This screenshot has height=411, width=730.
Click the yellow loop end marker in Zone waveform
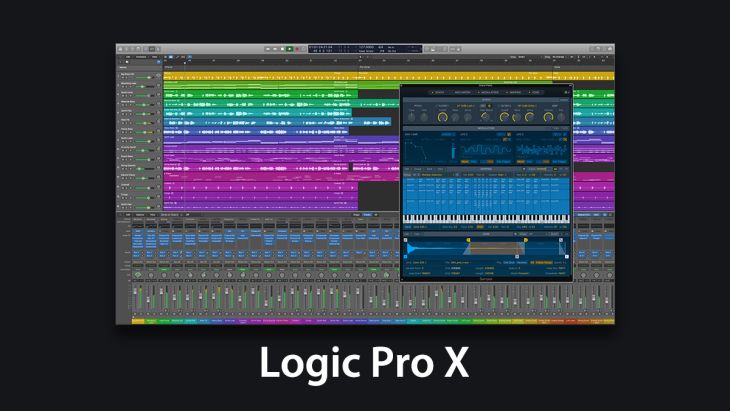click(526, 240)
